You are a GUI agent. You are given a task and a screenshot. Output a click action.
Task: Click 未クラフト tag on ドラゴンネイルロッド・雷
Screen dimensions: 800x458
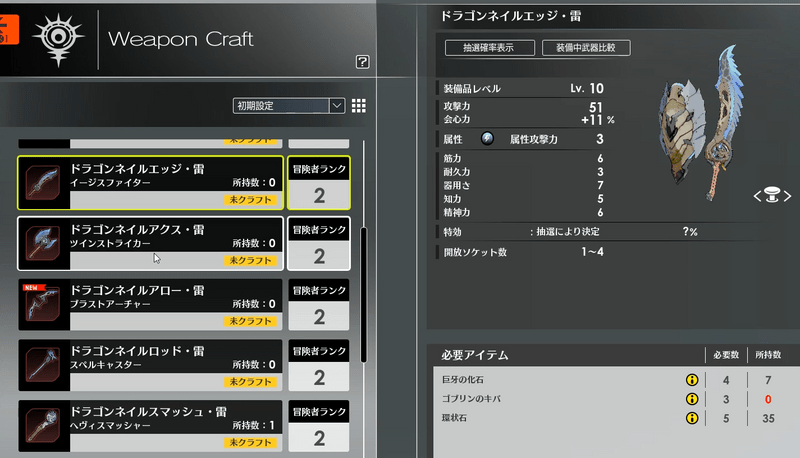click(249, 382)
